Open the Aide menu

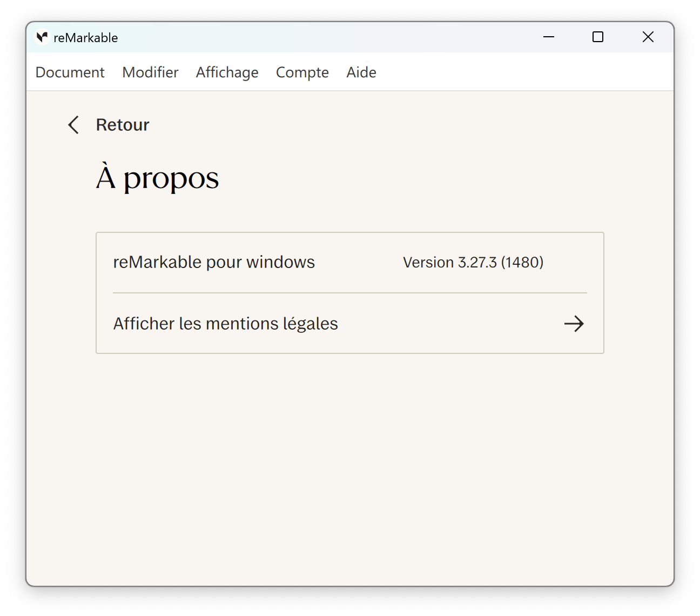click(x=361, y=72)
